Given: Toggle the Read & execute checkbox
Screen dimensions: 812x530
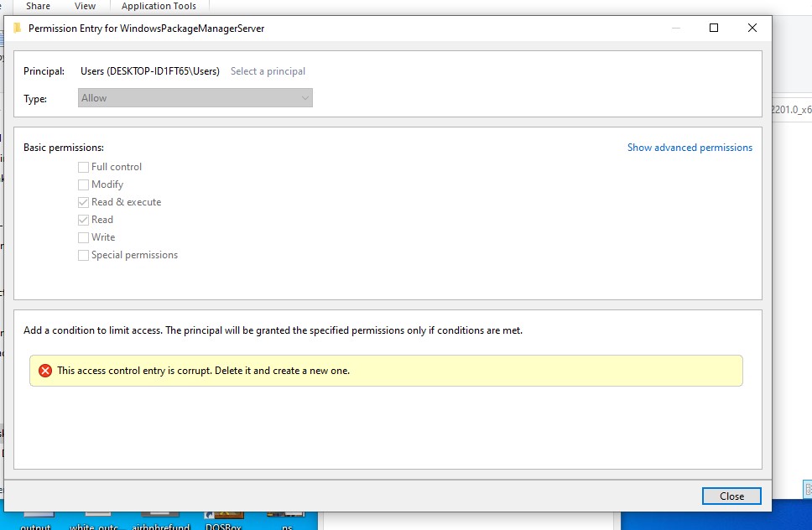Looking at the screenshot, I should [83, 202].
